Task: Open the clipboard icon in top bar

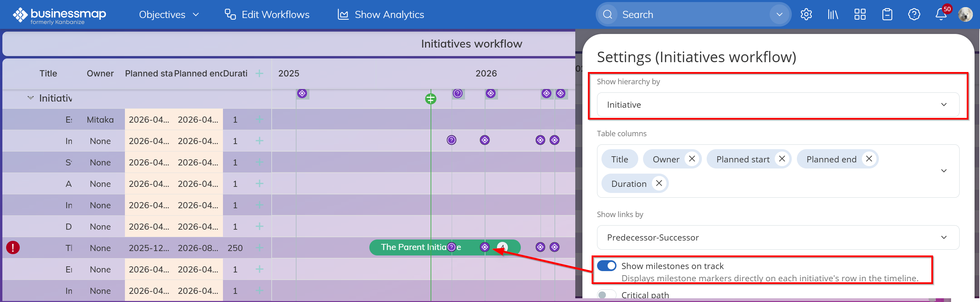Action: 887,14
